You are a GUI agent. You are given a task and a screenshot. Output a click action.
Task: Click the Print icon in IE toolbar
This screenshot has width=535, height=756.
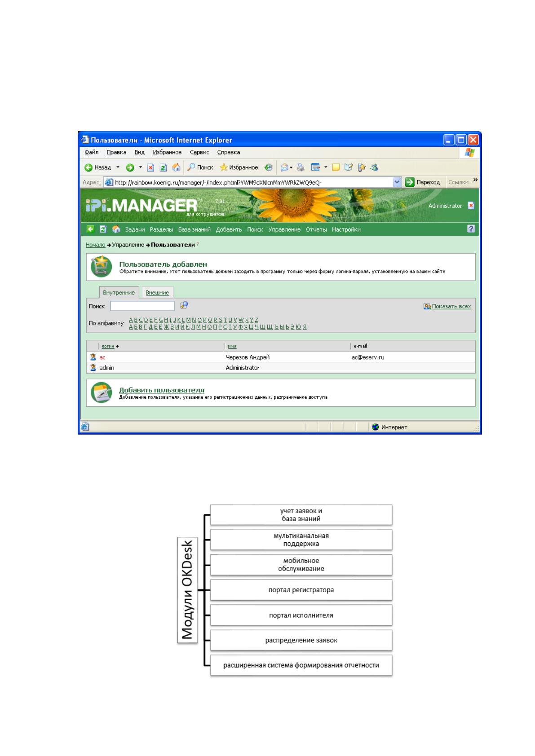301,167
